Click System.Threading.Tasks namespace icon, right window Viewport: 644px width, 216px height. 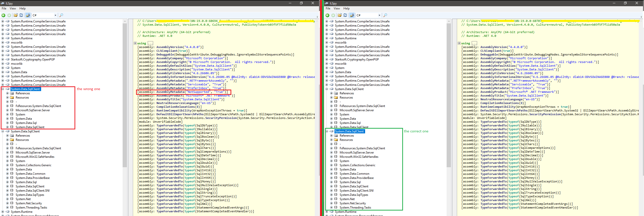(336, 208)
